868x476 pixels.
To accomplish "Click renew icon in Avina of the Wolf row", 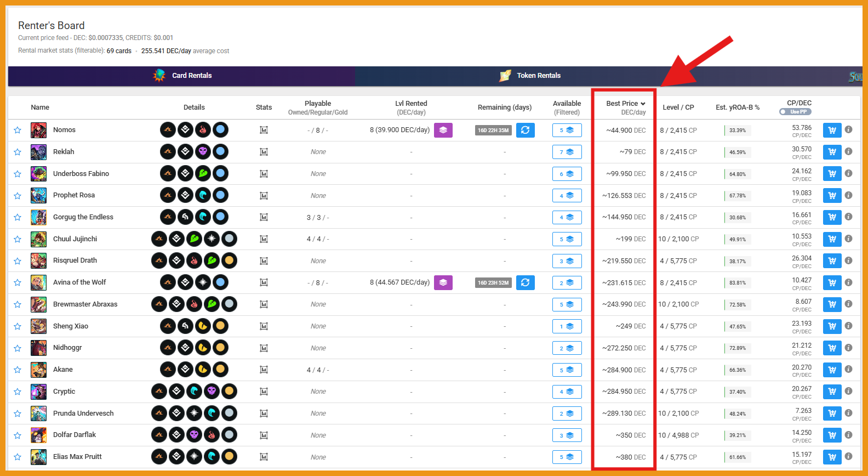I will coord(525,282).
